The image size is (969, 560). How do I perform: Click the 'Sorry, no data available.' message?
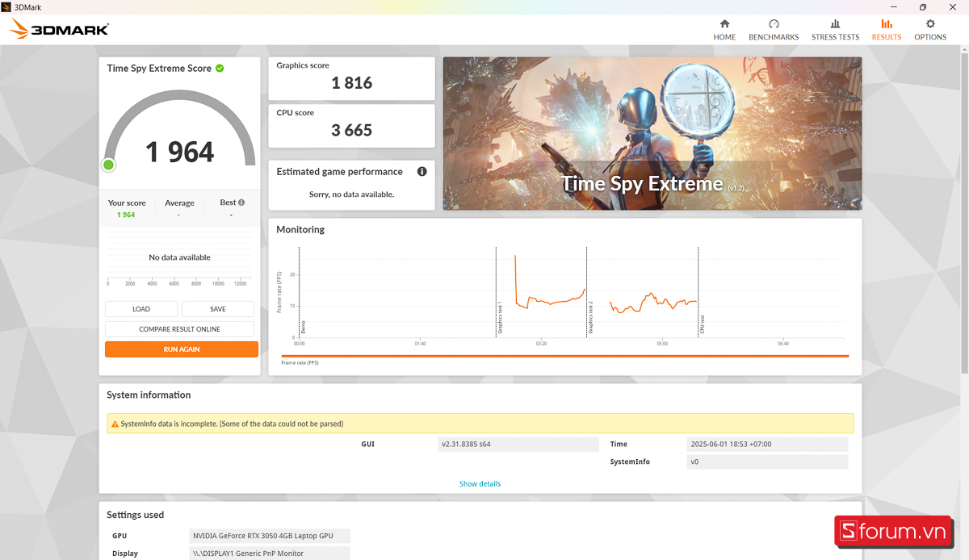351,194
